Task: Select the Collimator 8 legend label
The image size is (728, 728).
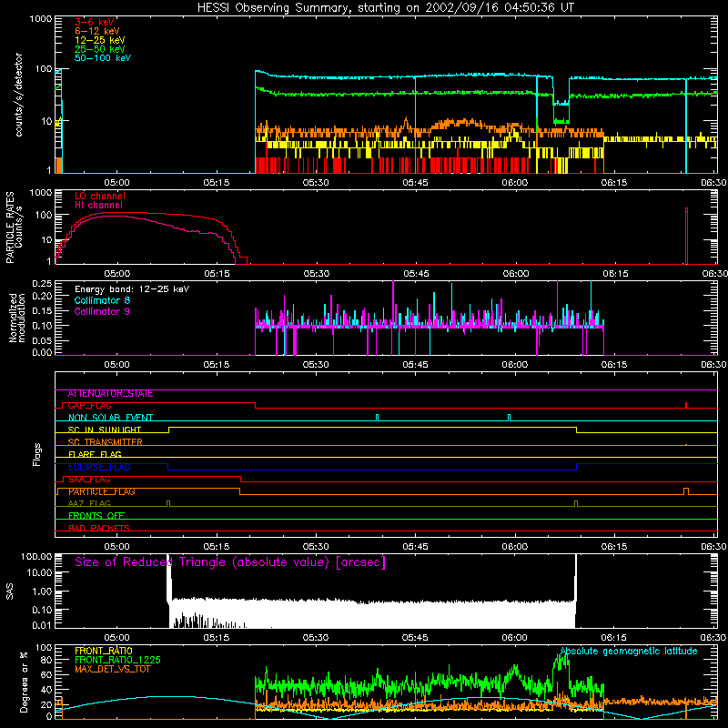Action: coord(102,300)
